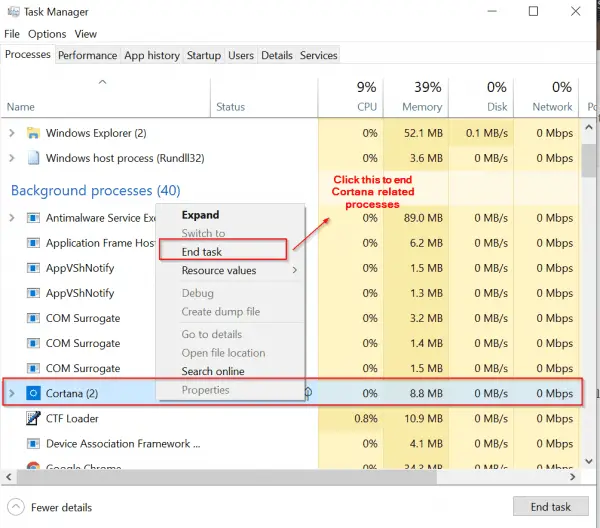This screenshot has height=528, width=600.
Task: Click the 0.8% CPU value for CTF Loader
Action: pyautogui.click(x=366, y=418)
